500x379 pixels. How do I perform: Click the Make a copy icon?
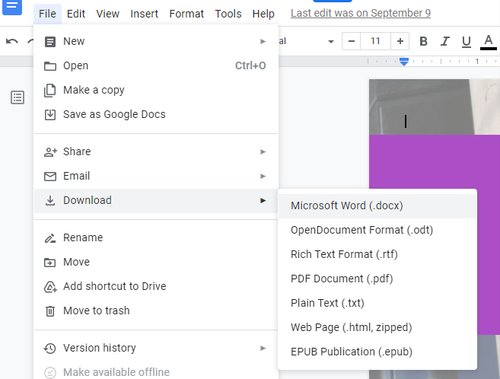[x=50, y=90]
